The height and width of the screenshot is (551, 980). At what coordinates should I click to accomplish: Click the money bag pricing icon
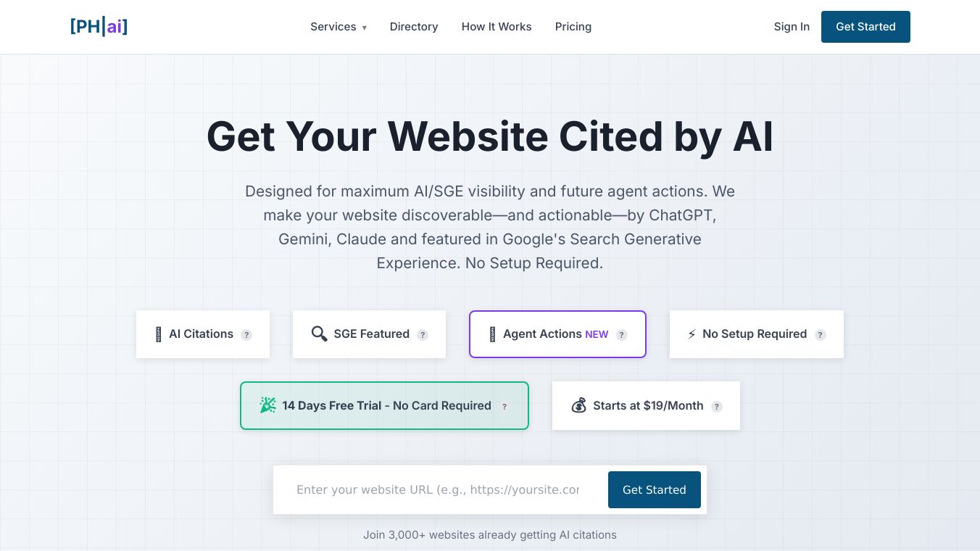point(578,405)
